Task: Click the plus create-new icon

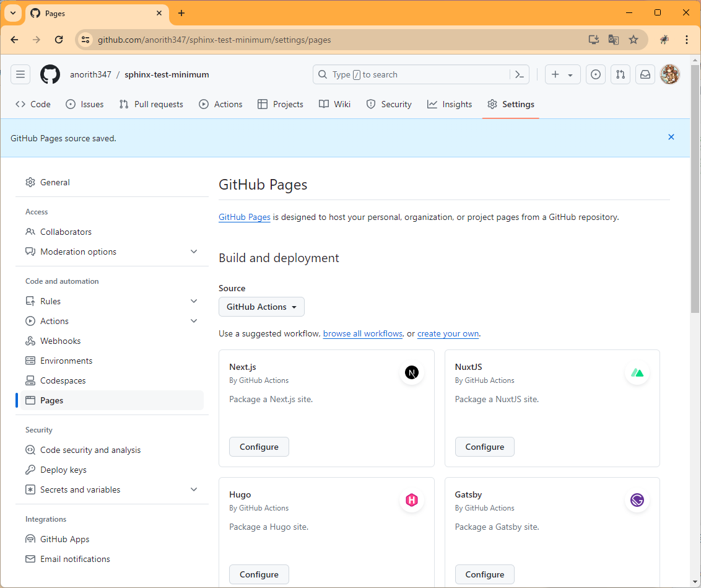Action: (x=555, y=75)
